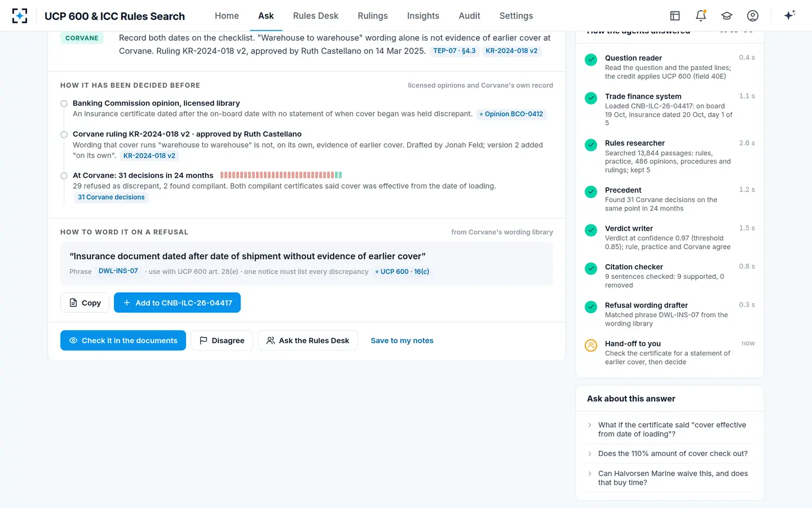
Task: Click the Save to my notes link
Action: [x=402, y=340]
